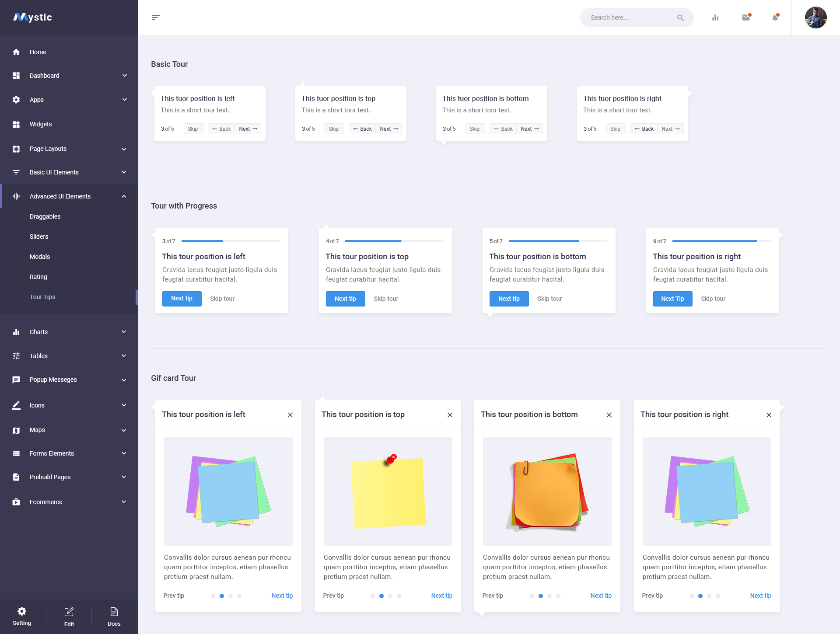Expand the Tables sidebar section
The image size is (840, 634).
(38, 356)
